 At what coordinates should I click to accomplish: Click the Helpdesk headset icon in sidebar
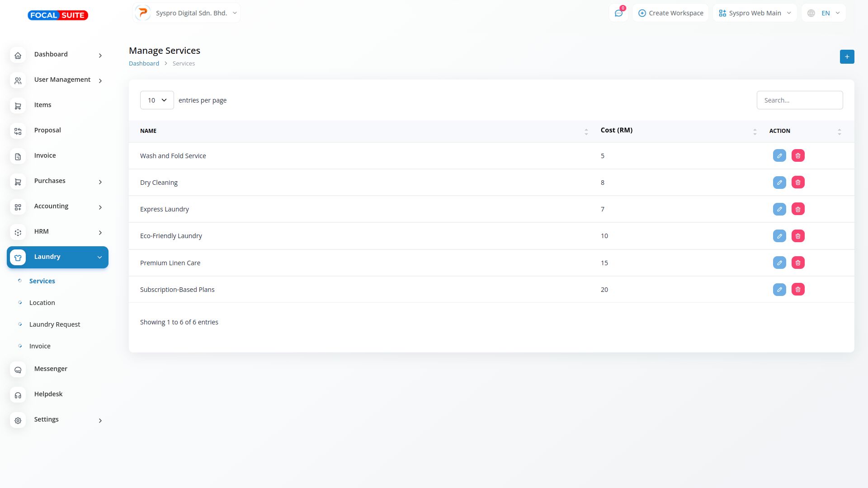18,395
